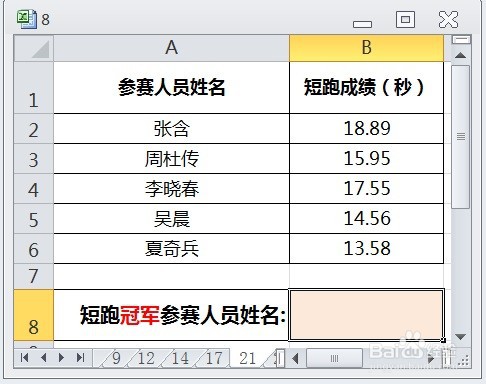Click cell with header 短跑成绩（秒）
The image size is (486, 384).
[x=367, y=88]
